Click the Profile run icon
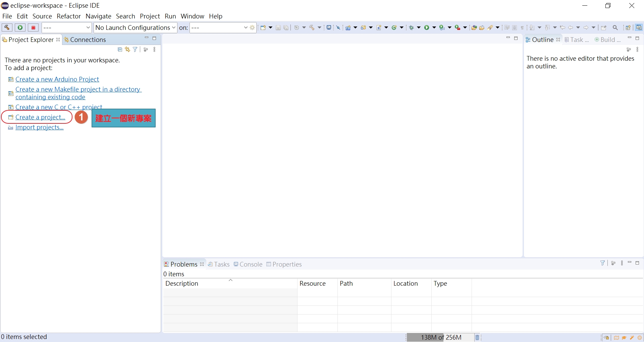Image resolution: width=644 pixels, height=342 pixels. pos(442,27)
